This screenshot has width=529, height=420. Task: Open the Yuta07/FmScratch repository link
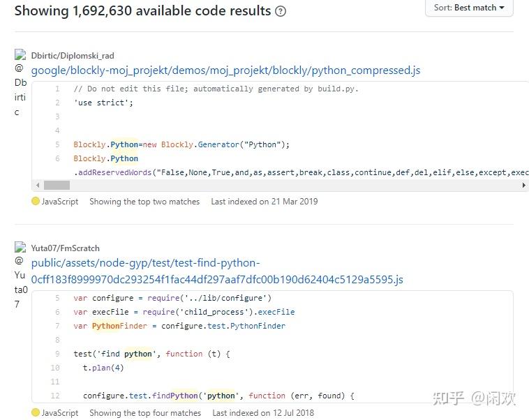pyautogui.click(x=66, y=248)
